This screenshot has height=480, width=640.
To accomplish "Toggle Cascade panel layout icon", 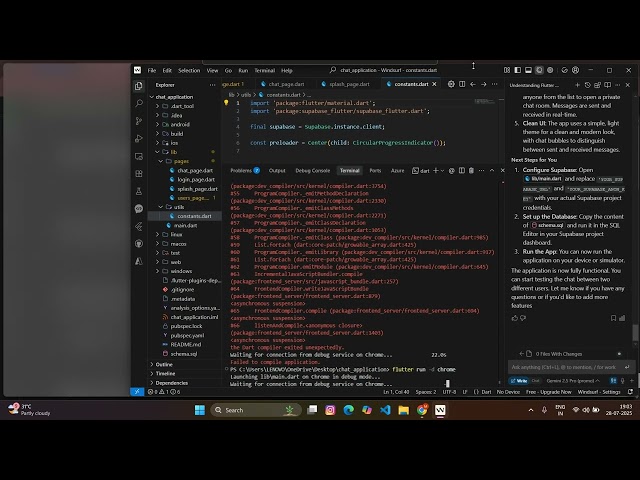I will [539, 70].
